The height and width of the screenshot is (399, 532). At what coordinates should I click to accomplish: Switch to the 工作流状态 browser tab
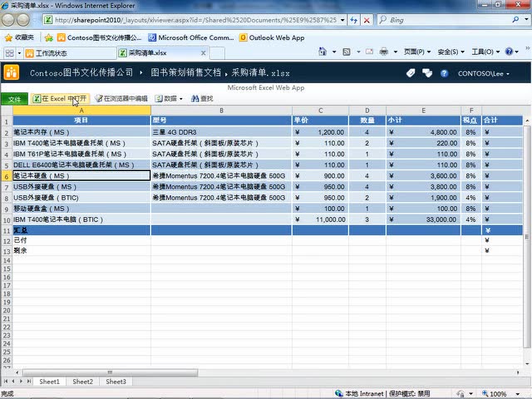coord(70,53)
